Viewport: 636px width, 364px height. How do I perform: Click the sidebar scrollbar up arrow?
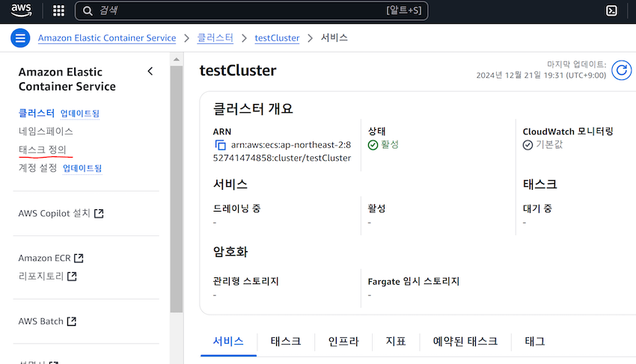(x=177, y=60)
